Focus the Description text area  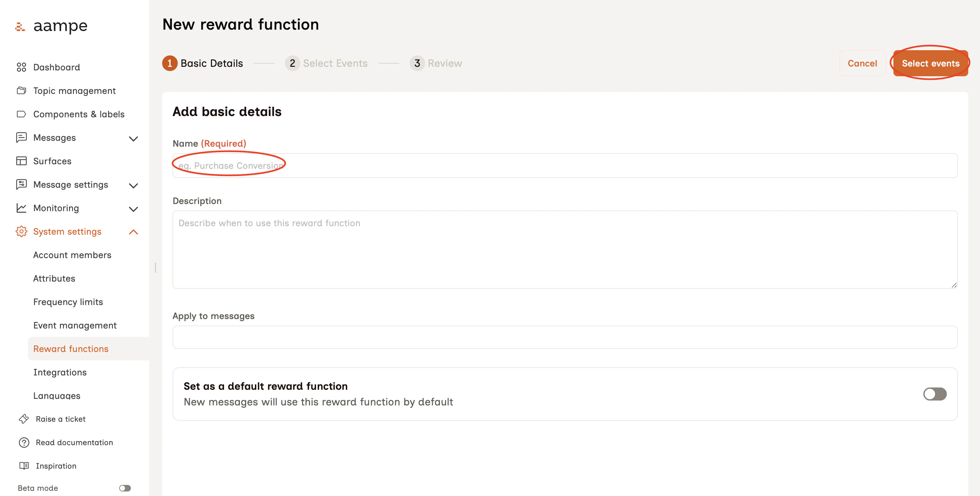(565, 250)
